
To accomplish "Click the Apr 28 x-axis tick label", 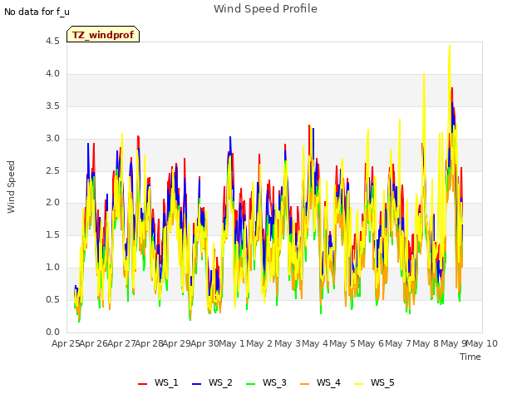I will tap(150, 343).
